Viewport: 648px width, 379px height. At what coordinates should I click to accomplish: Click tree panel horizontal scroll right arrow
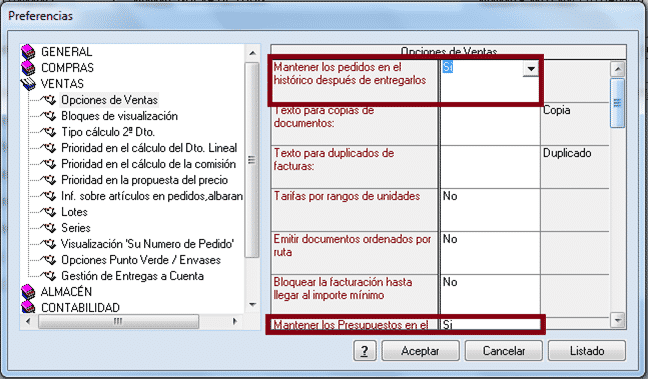tap(235, 321)
